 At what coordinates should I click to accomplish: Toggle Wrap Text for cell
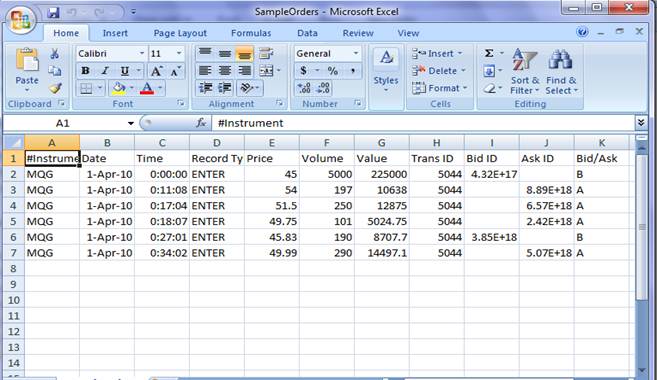click(266, 53)
